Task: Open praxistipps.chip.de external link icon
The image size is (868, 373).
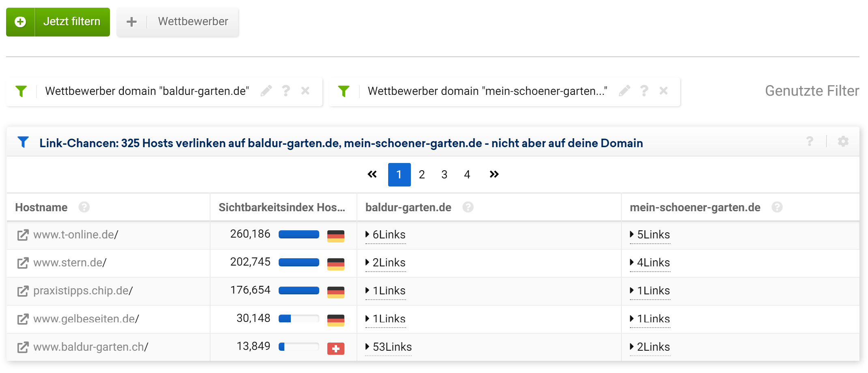Action: pyautogui.click(x=23, y=291)
